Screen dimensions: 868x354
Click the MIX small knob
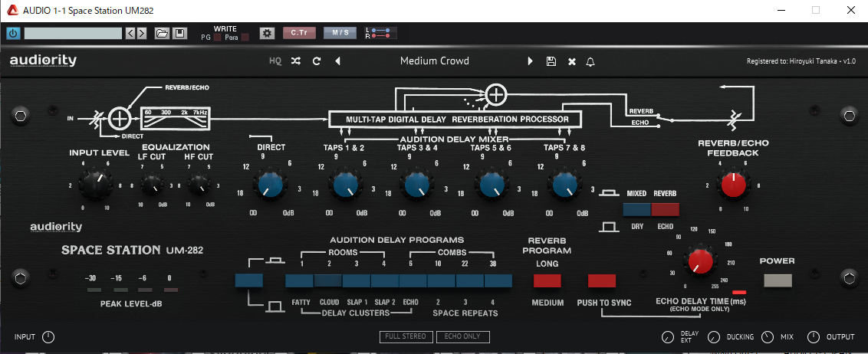(768, 337)
